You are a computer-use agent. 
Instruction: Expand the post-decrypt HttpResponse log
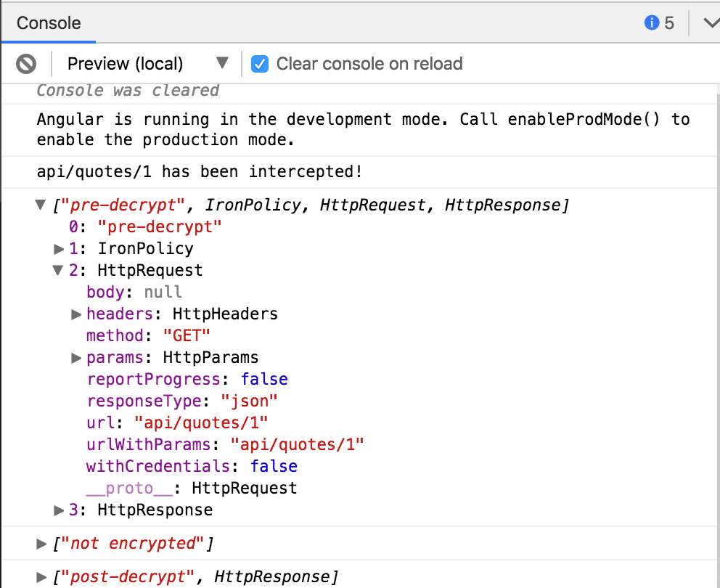coord(41,576)
